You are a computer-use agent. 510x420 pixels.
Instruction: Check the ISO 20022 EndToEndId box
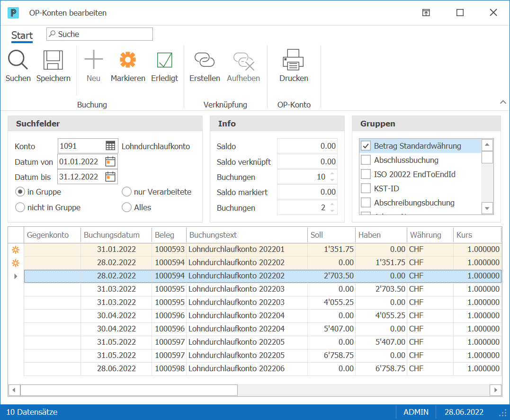click(x=366, y=174)
